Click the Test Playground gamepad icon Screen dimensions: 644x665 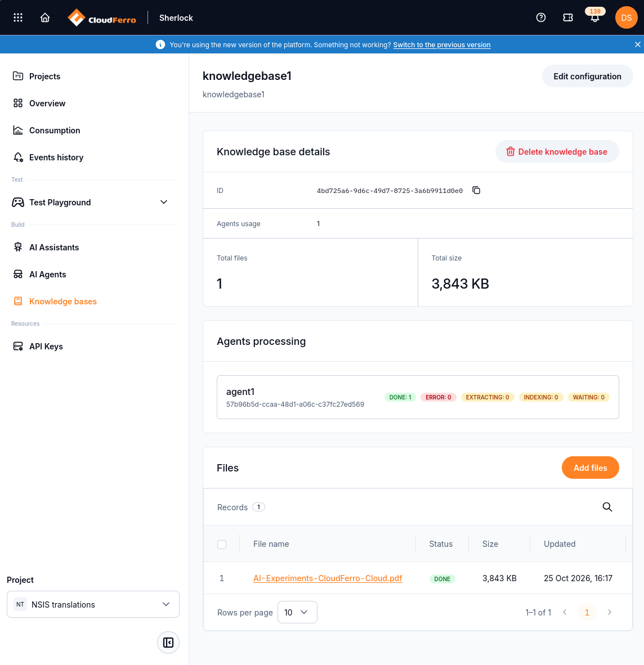coord(18,203)
